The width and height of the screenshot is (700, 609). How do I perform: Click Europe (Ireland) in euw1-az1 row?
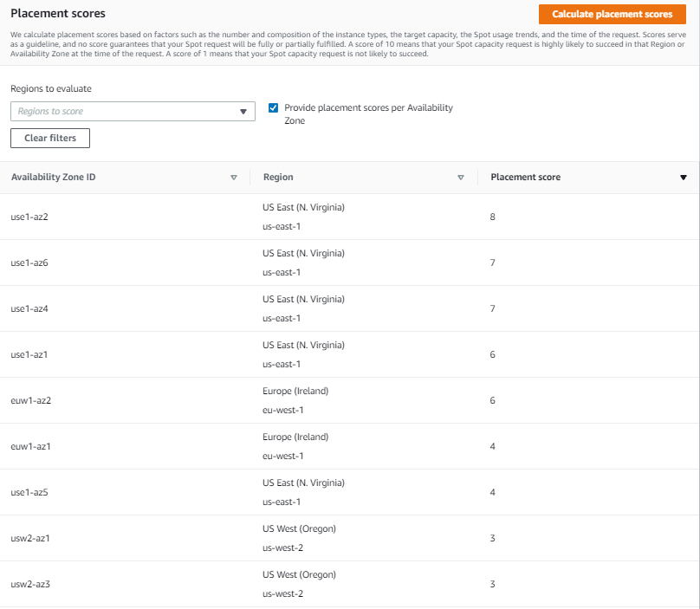(x=295, y=437)
